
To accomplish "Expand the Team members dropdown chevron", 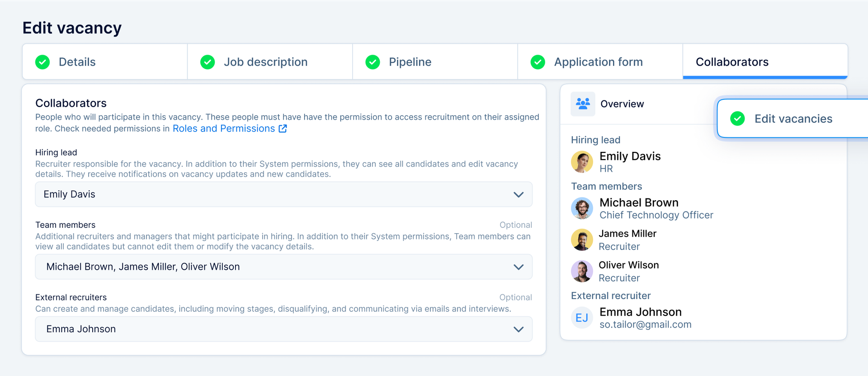I will [519, 267].
